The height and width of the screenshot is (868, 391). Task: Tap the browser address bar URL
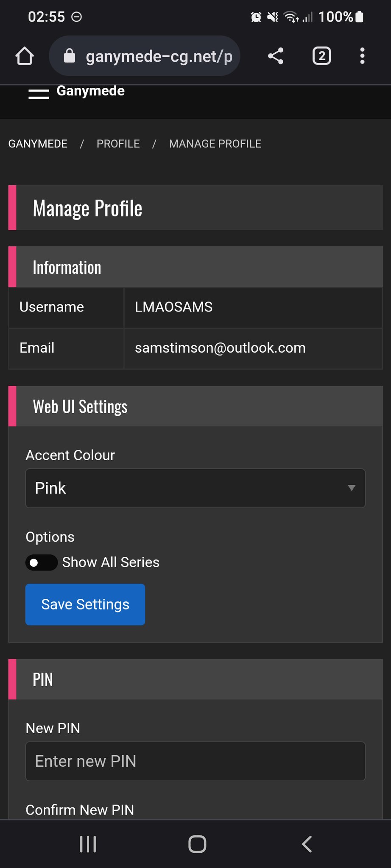click(159, 56)
